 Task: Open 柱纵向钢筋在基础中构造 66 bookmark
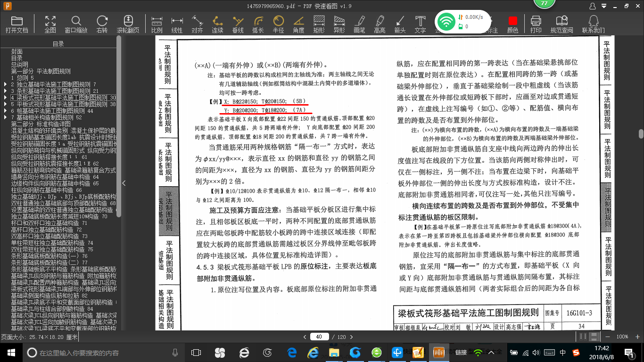point(46,190)
